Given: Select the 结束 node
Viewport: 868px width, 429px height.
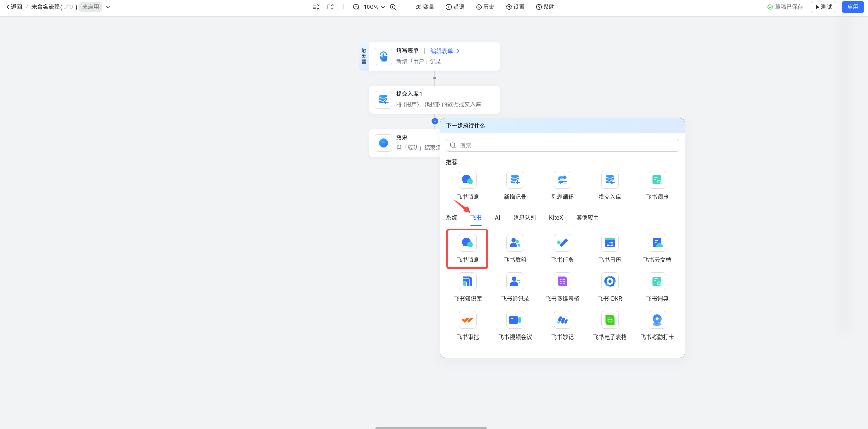Looking at the screenshot, I should pyautogui.click(x=405, y=143).
